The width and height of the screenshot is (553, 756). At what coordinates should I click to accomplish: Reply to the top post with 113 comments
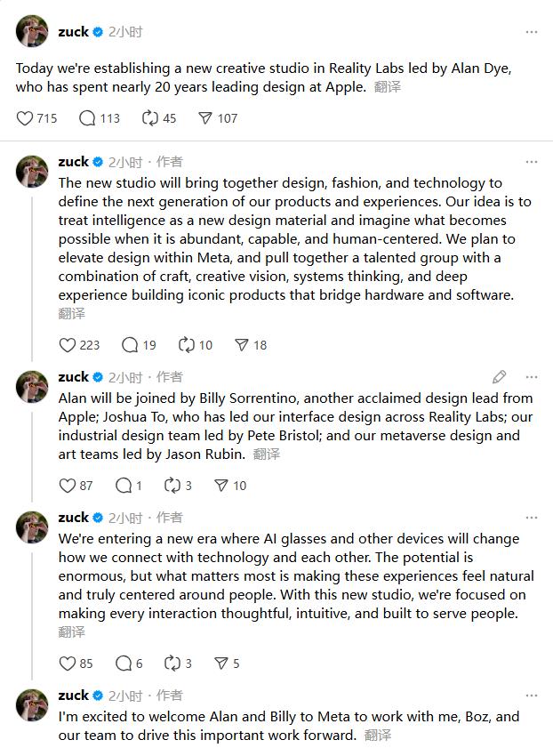click(x=87, y=118)
